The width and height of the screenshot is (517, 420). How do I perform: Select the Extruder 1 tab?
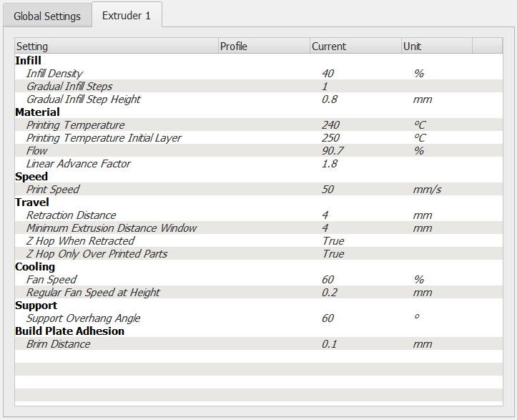(x=127, y=15)
